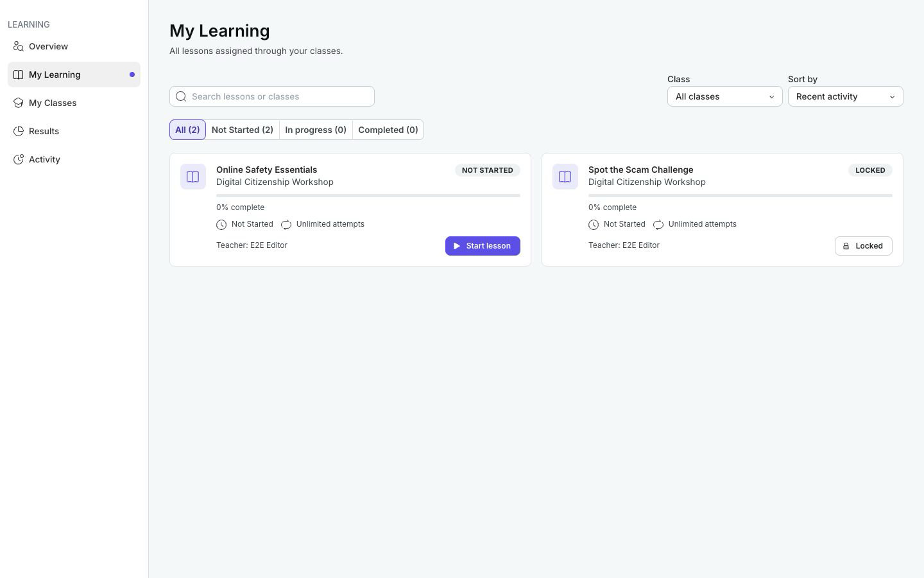Click the My Classes graduation cap icon
The height and width of the screenshot is (578, 924).
(19, 103)
